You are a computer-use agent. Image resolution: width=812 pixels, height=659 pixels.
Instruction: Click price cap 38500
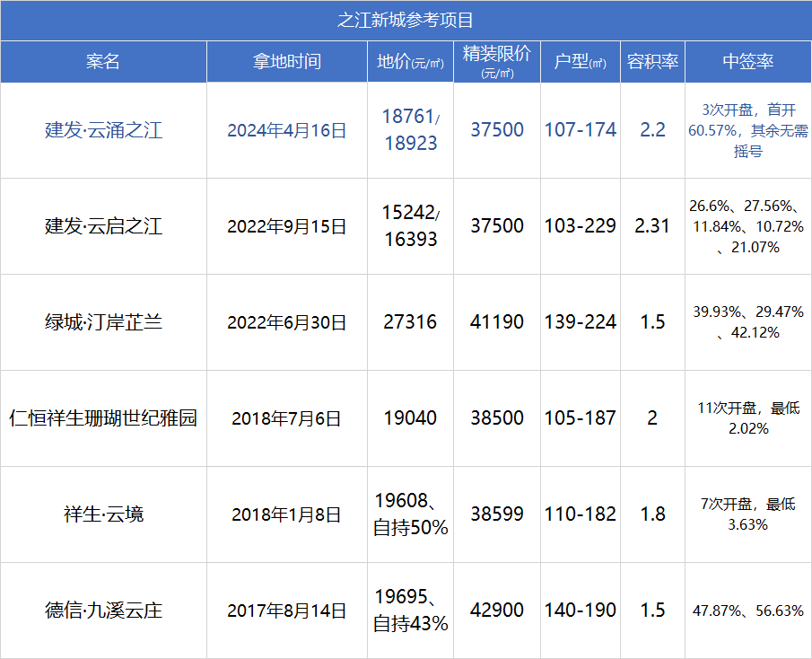coord(497,418)
